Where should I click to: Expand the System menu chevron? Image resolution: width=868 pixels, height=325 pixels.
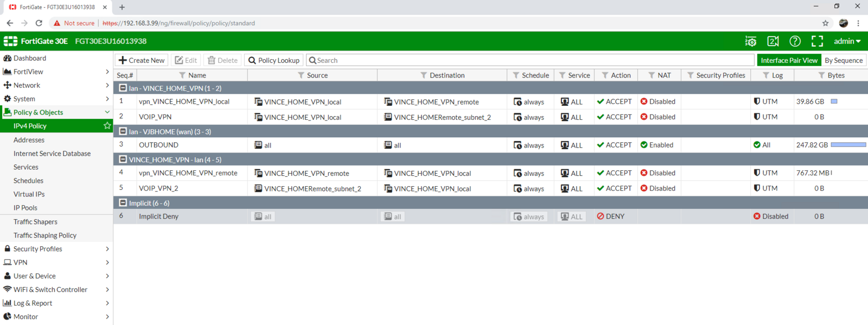pos(107,99)
